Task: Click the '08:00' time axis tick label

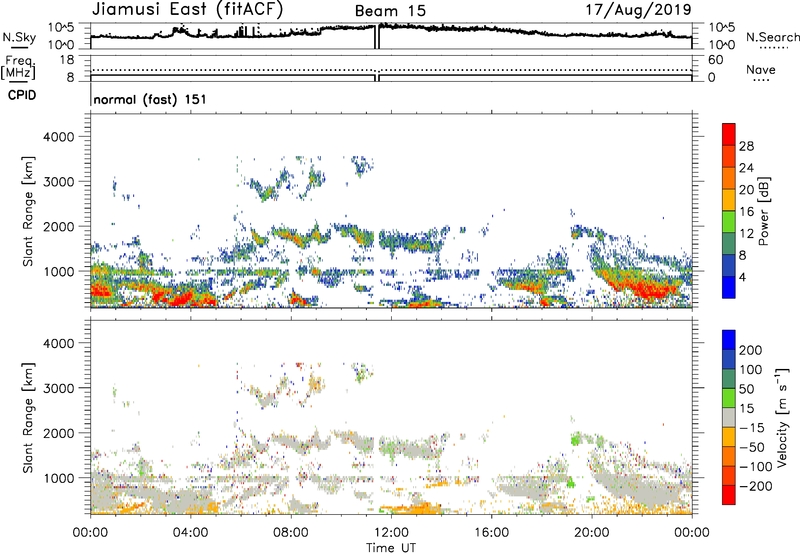Action: (x=291, y=533)
